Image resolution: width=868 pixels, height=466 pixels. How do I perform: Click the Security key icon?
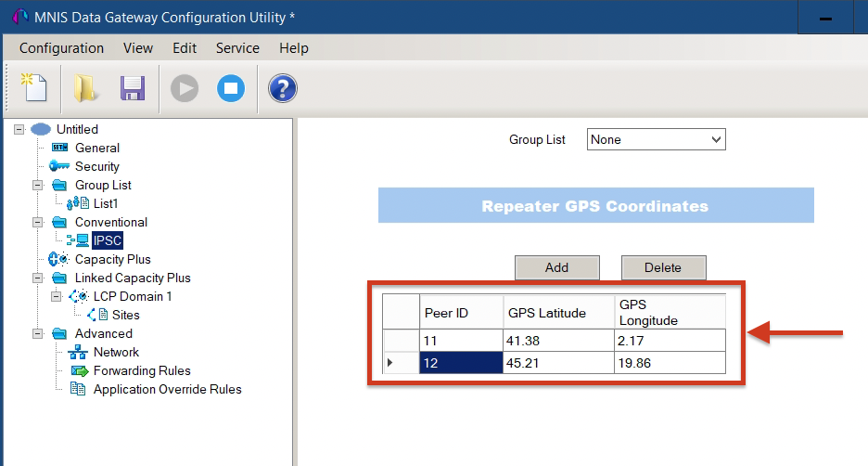(59, 165)
